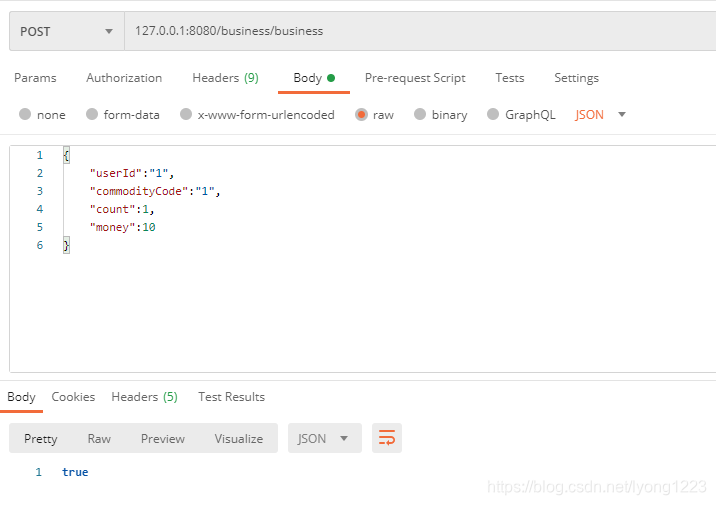Toggle response word wrap icon
This screenshot has width=716, height=505.
click(387, 438)
